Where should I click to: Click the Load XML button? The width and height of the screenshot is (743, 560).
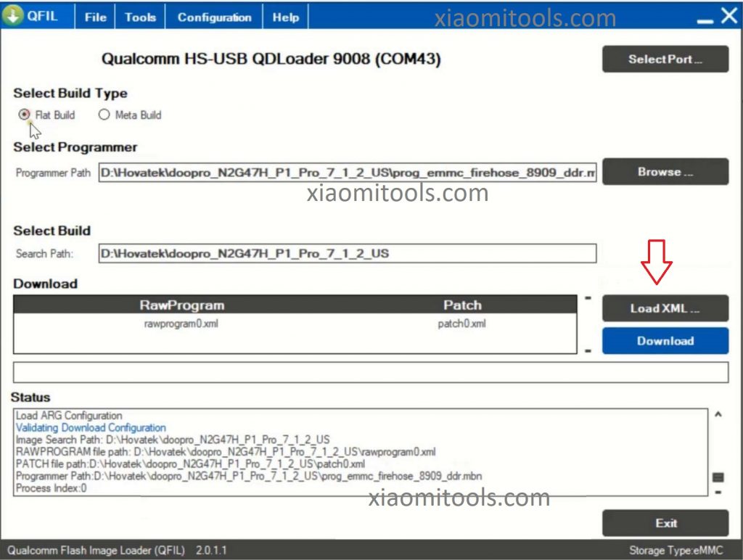pyautogui.click(x=665, y=308)
